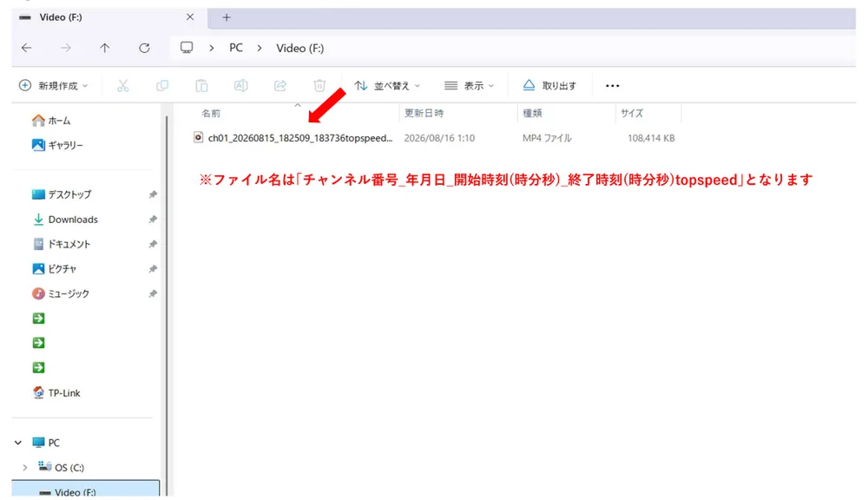868x500 pixels.
Task: Click the pin icon beside ミュージック
Action: pyautogui.click(x=153, y=294)
